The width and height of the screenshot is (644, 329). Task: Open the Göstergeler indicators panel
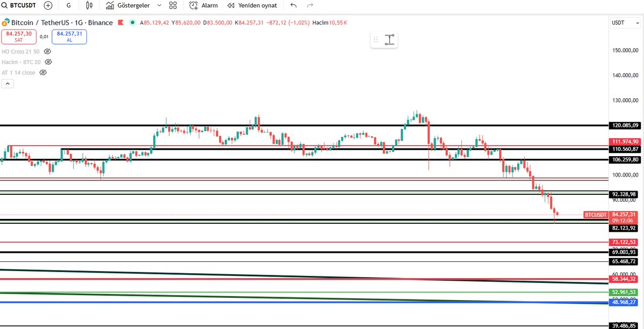(129, 5)
